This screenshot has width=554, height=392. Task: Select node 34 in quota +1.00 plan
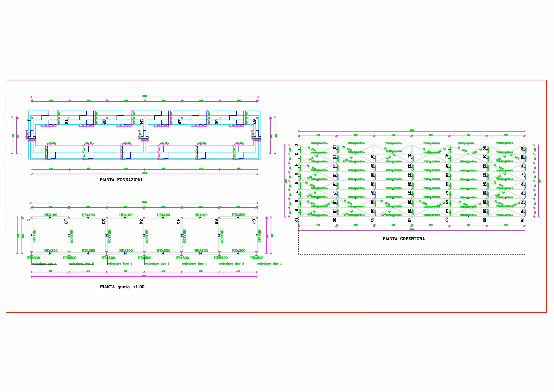click(x=141, y=221)
